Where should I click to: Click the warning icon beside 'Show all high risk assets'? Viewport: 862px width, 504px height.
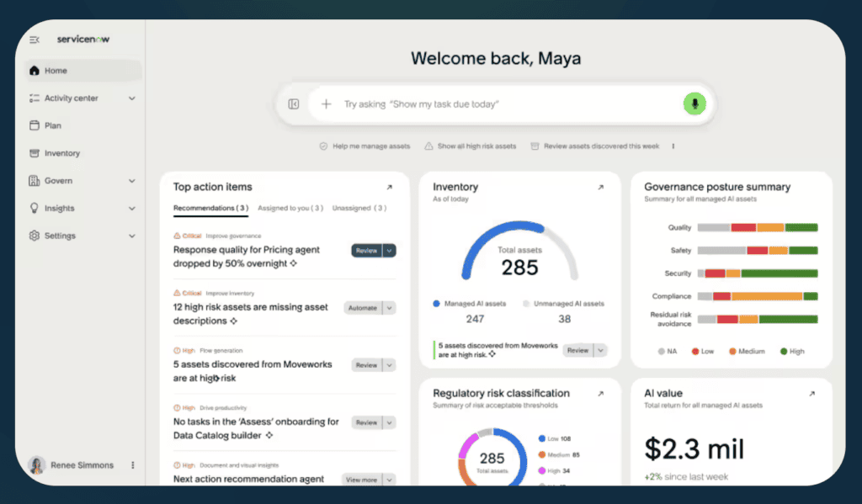428,146
